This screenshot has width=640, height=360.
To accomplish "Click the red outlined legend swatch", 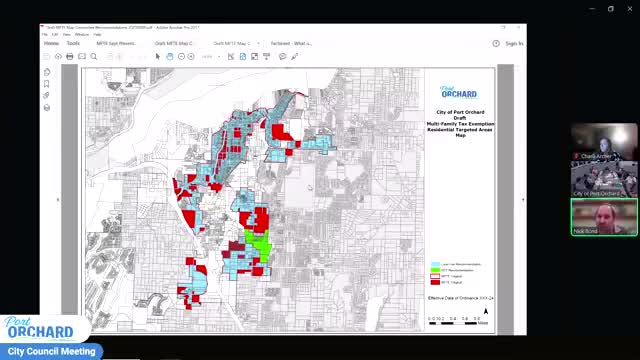I will (436, 276).
